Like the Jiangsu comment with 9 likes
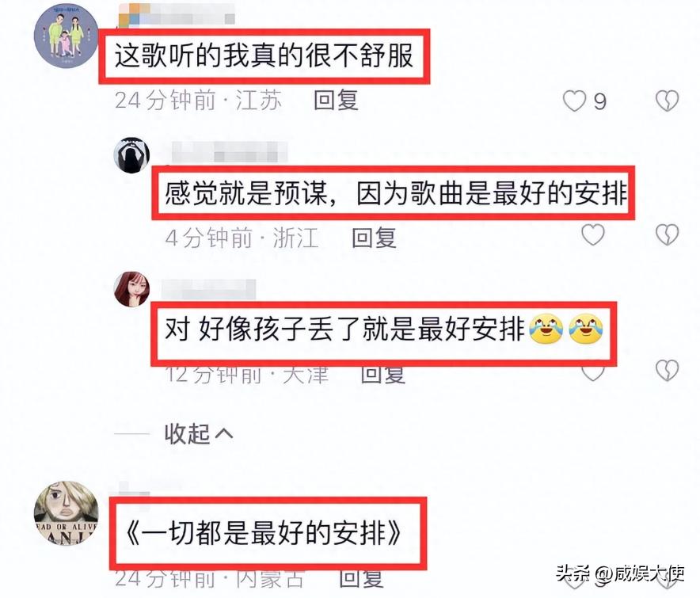This screenshot has width=700, height=598. (574, 101)
